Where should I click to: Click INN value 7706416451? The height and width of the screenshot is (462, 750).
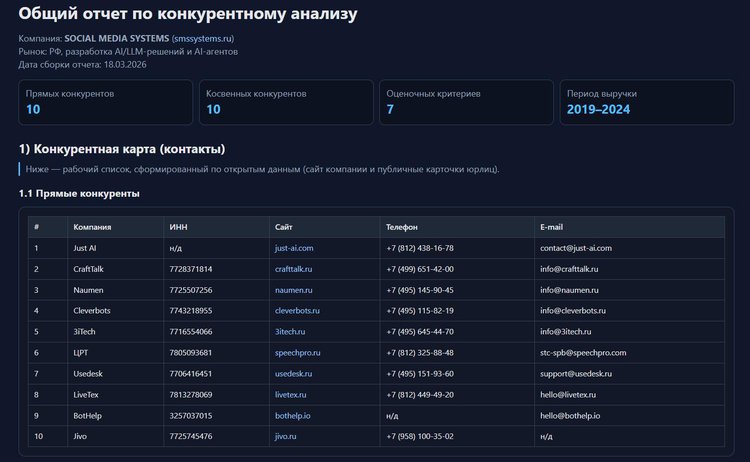point(190,374)
